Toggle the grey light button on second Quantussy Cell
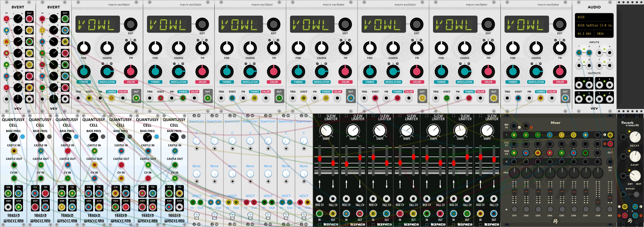Viewport: 644px width, 227px height. [x=49, y=137]
